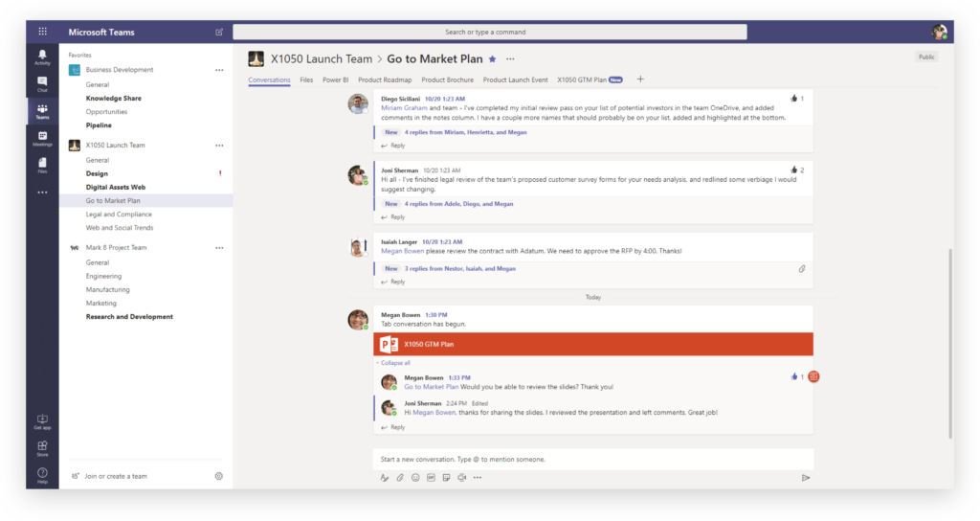Open the Help icon

42,475
